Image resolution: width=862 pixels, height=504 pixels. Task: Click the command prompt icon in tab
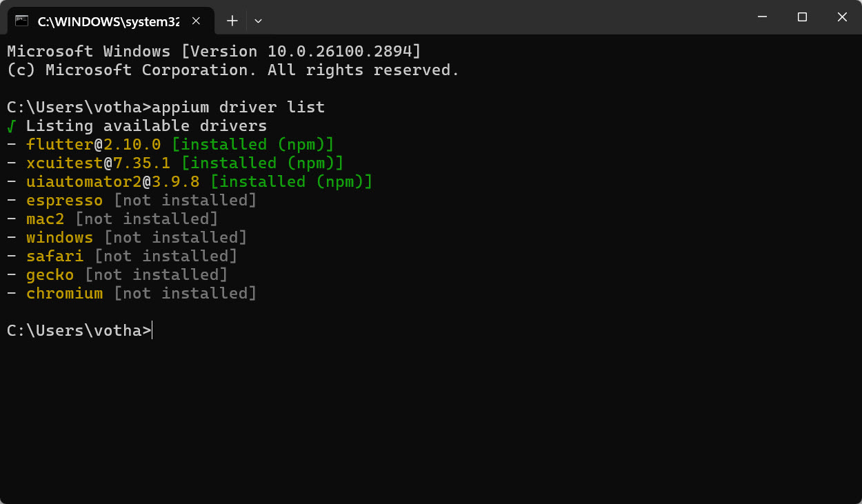[22, 21]
